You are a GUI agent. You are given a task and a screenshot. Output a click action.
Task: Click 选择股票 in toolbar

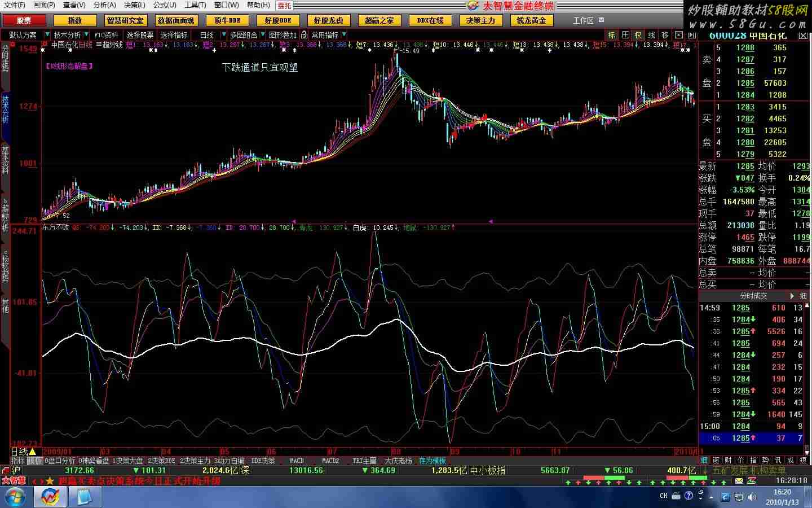tap(140, 35)
